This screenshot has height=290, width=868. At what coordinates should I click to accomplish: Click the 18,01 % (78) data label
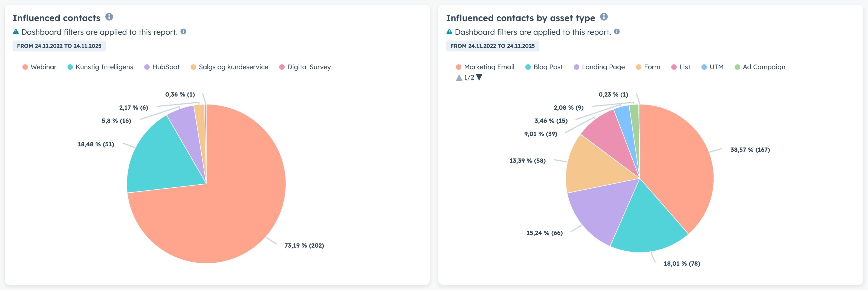tap(682, 264)
